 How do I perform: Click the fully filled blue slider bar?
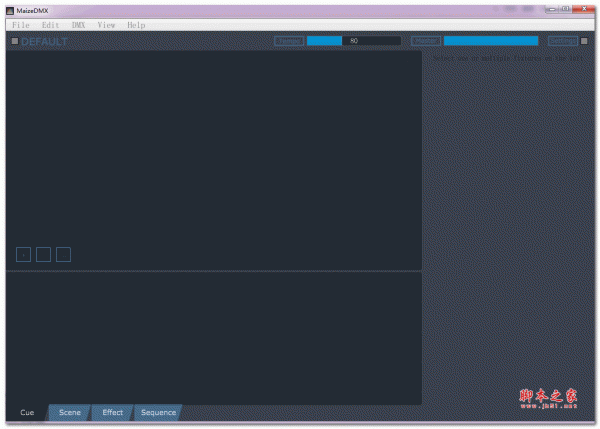pyautogui.click(x=490, y=41)
